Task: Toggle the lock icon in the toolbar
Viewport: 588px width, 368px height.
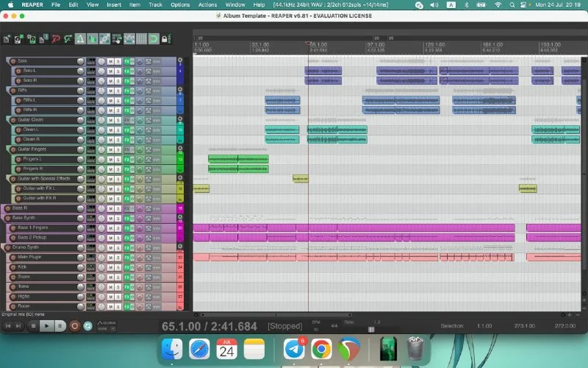Action: click(165, 38)
